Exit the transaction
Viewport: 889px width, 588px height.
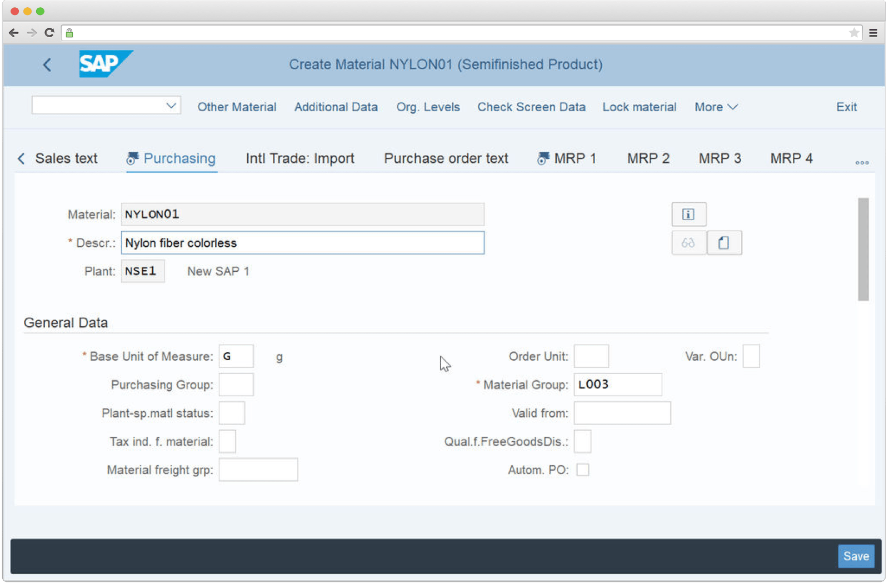[847, 107]
